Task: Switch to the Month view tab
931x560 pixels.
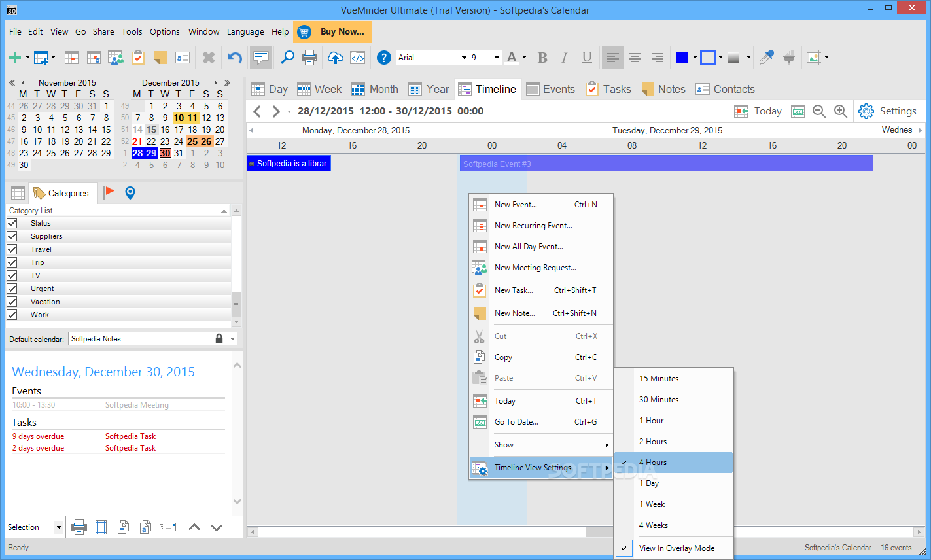Action: pyautogui.click(x=375, y=89)
